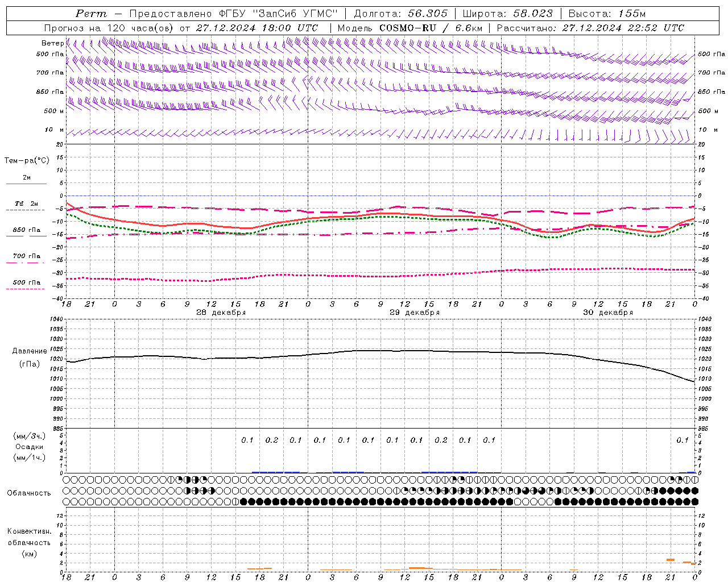Click "Прогноз на 120 часа(ов)" forecast header

(110, 28)
